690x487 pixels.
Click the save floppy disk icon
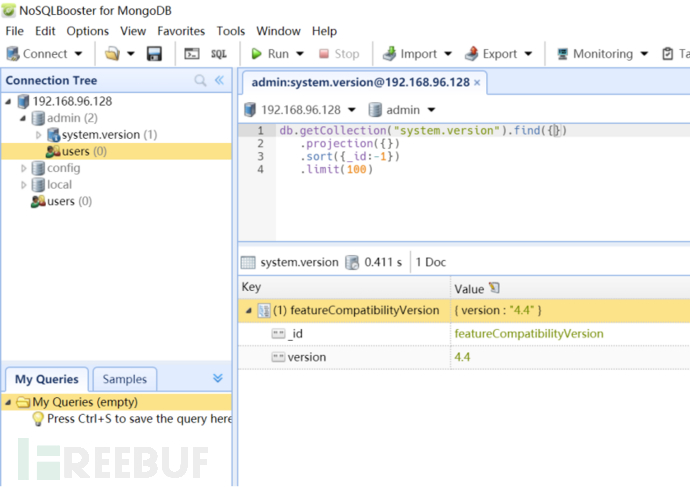point(154,54)
